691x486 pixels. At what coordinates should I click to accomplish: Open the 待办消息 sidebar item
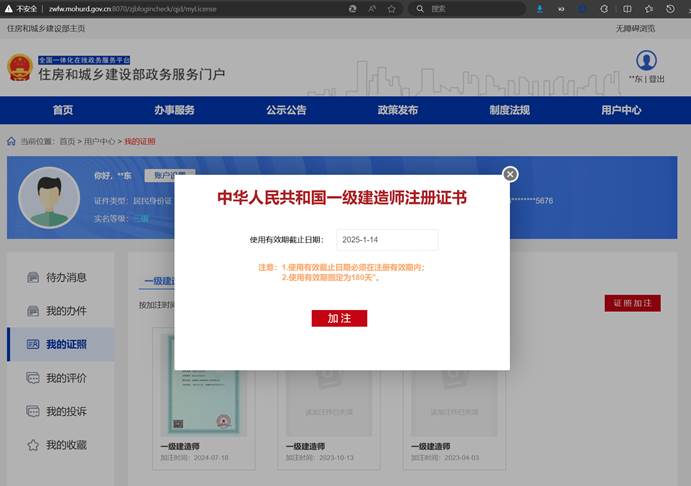(66, 277)
